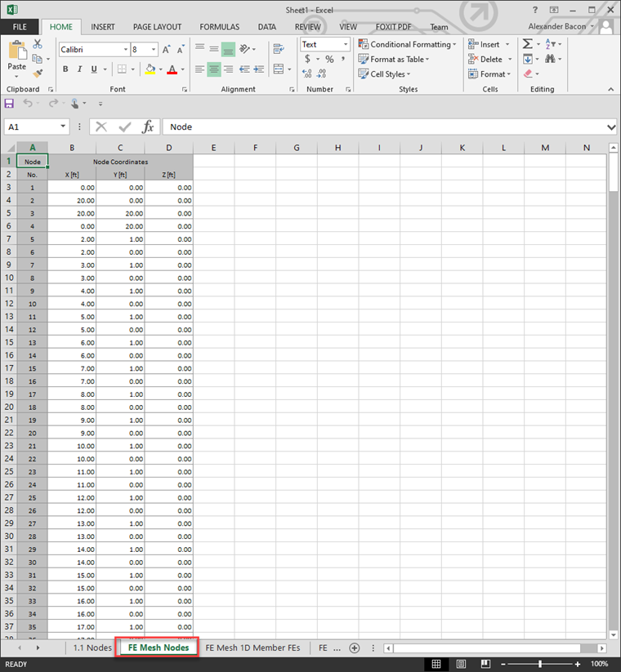Open the FILE tab

click(20, 27)
